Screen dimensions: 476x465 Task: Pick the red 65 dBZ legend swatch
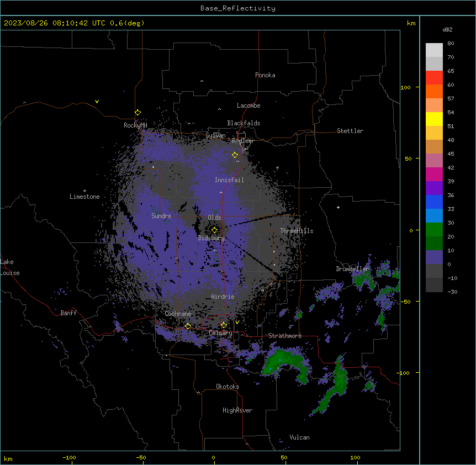(x=434, y=77)
